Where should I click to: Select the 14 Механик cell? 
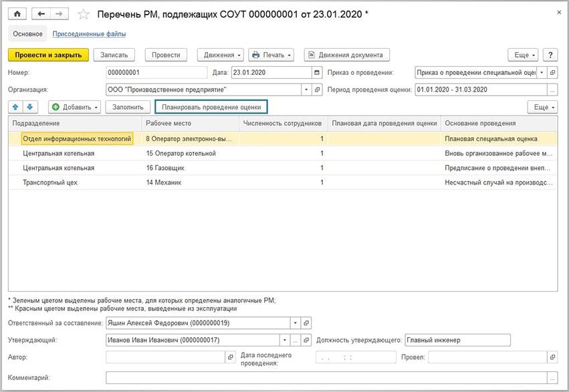click(191, 183)
